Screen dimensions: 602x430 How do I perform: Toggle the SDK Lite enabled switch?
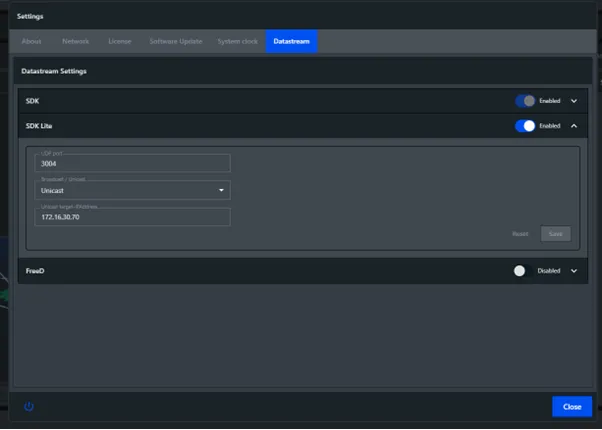point(525,126)
